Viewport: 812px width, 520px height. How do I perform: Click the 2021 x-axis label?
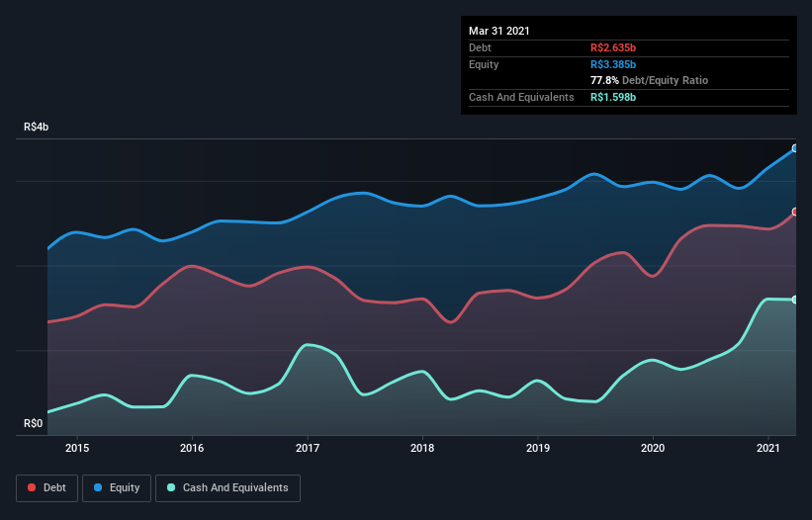768,448
